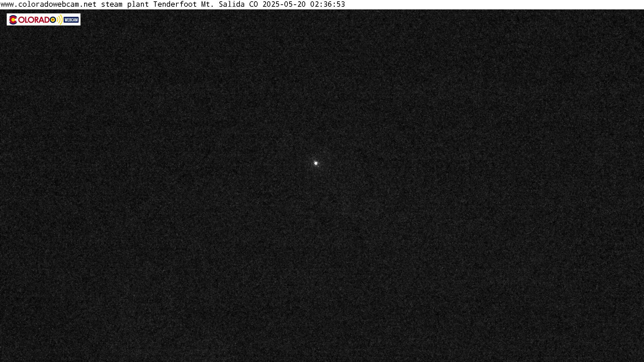The image size is (644, 362).
Task: Click the blue WEBCAM badge in the logo
Action: [x=71, y=20]
